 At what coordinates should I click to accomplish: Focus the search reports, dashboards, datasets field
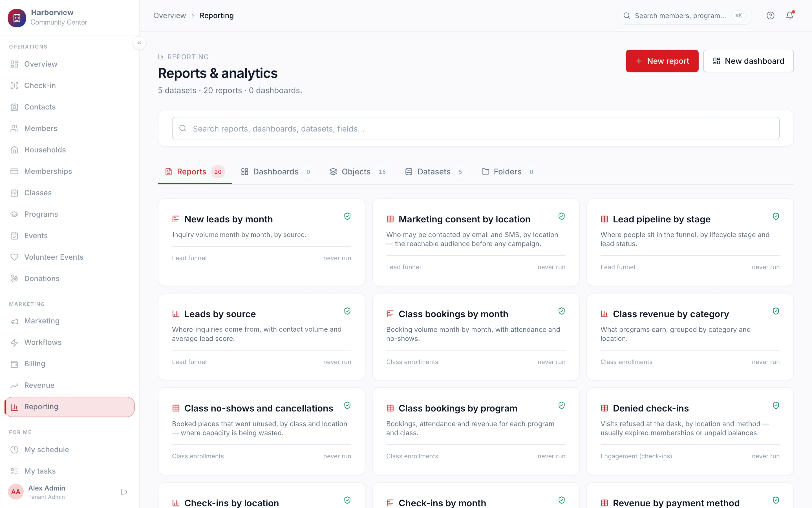click(476, 128)
